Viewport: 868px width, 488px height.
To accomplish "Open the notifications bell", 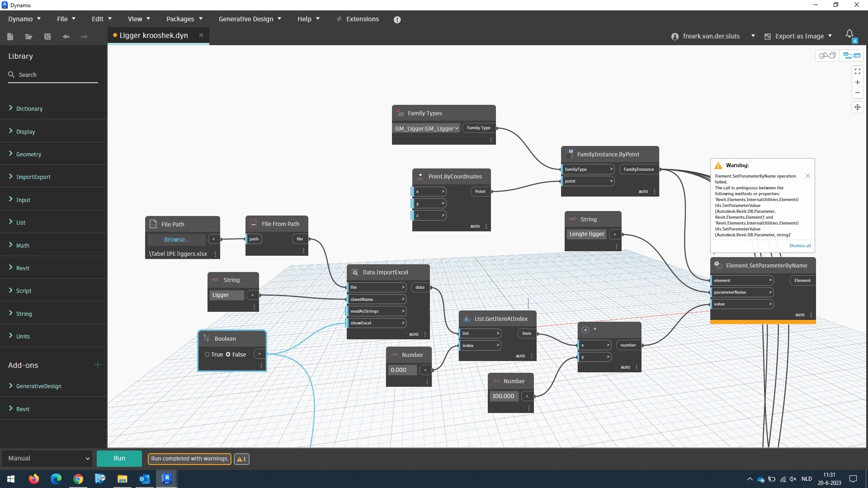I will [849, 34].
